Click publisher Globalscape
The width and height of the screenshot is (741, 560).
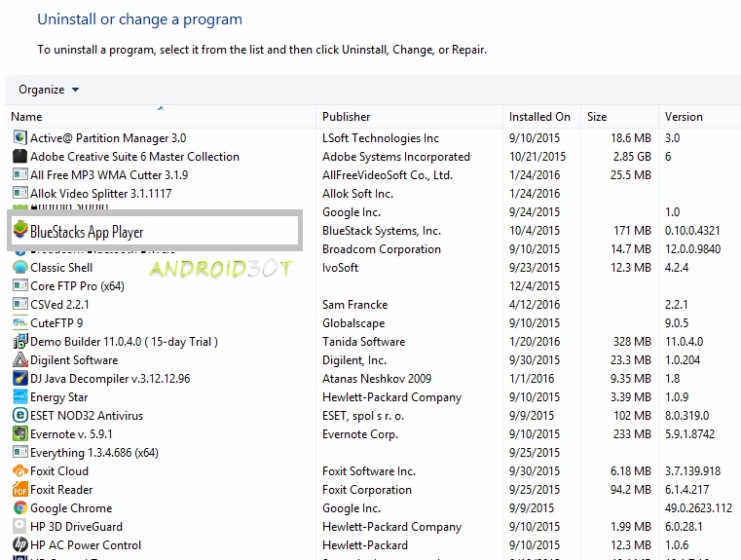353,322
